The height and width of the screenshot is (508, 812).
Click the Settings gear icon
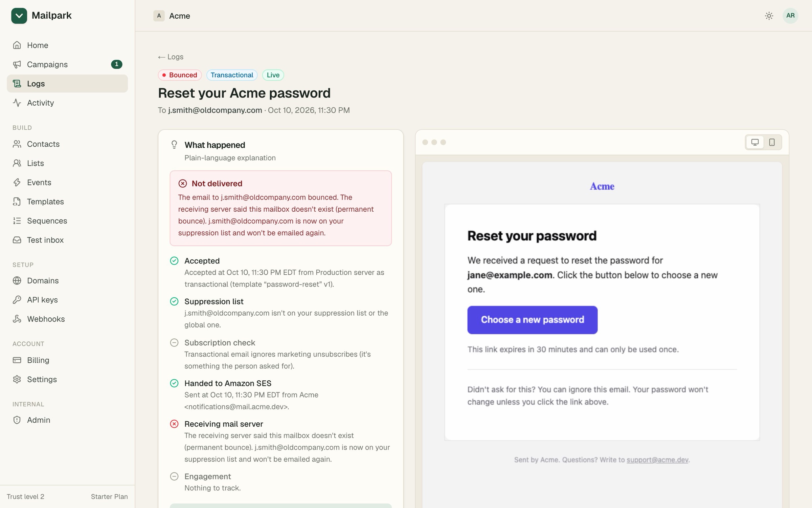pos(17,379)
